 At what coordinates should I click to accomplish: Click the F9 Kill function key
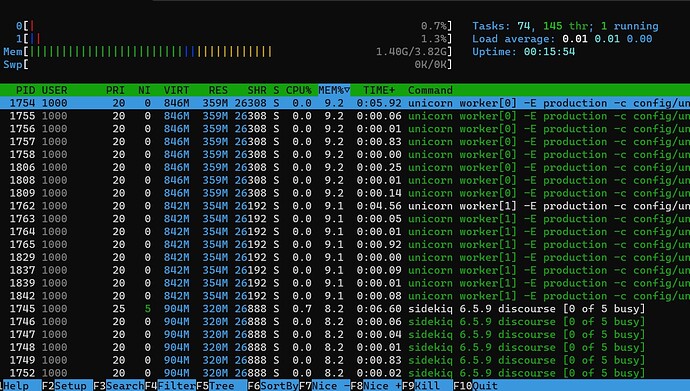pos(428,386)
